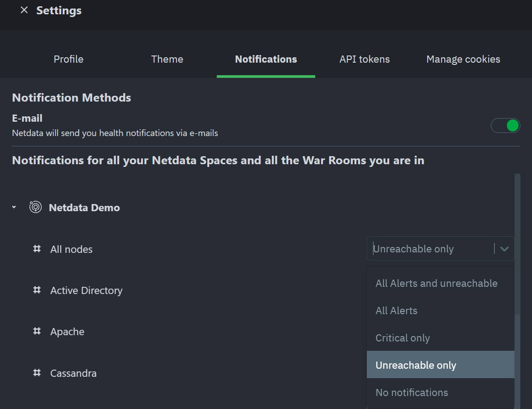Click the hash icon beside Cassandra
The width and height of the screenshot is (532, 409).
(x=37, y=373)
